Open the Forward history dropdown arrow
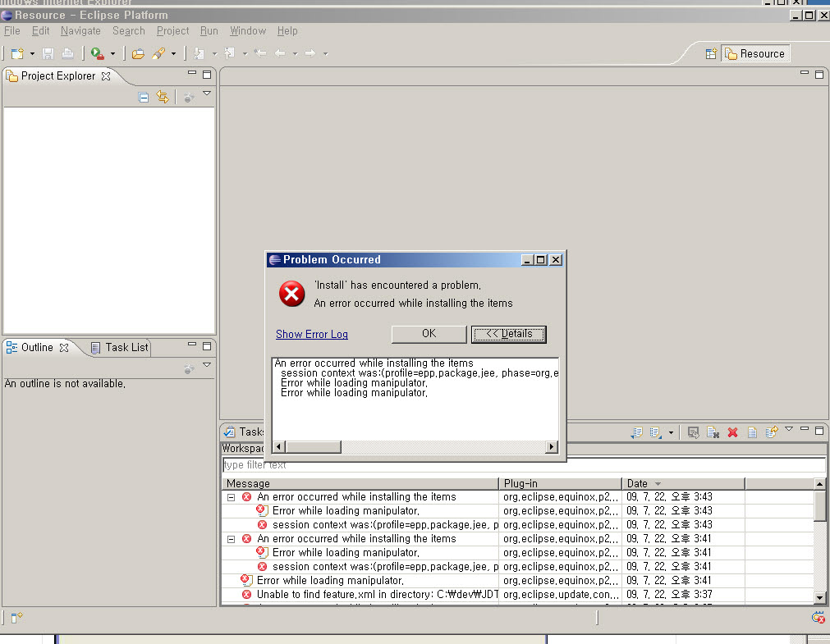This screenshot has width=830, height=644. click(x=326, y=54)
